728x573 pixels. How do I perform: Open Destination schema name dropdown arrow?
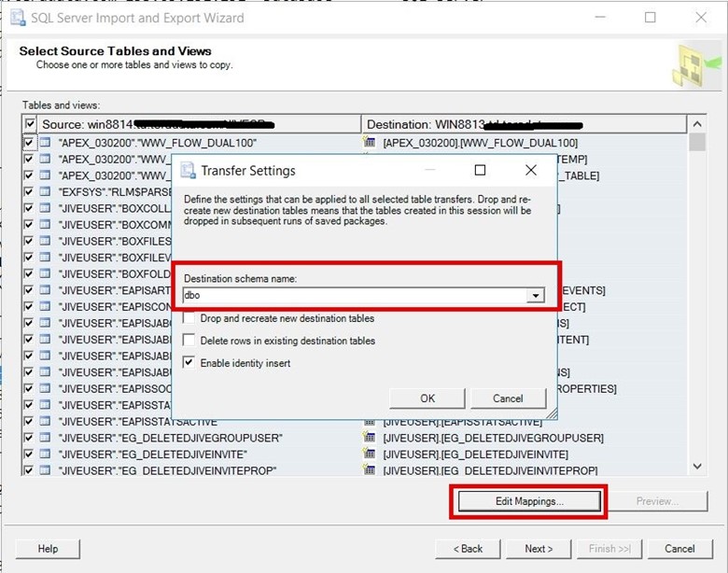[536, 295]
